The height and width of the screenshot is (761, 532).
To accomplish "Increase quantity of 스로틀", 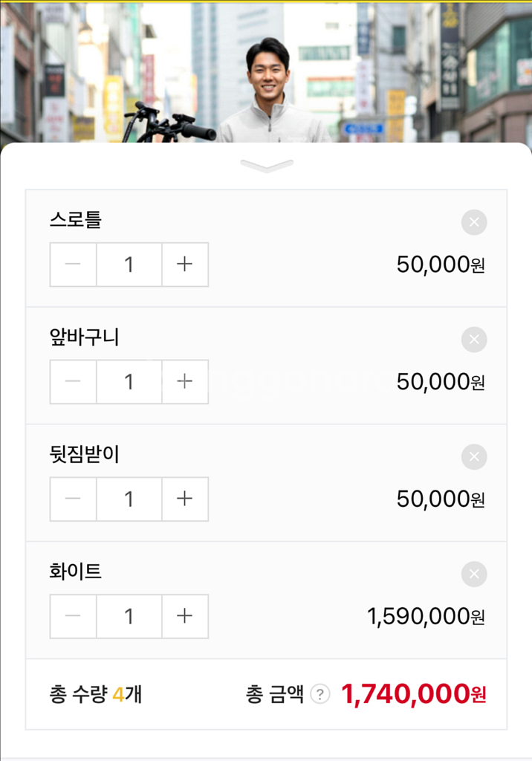I will pos(184,265).
